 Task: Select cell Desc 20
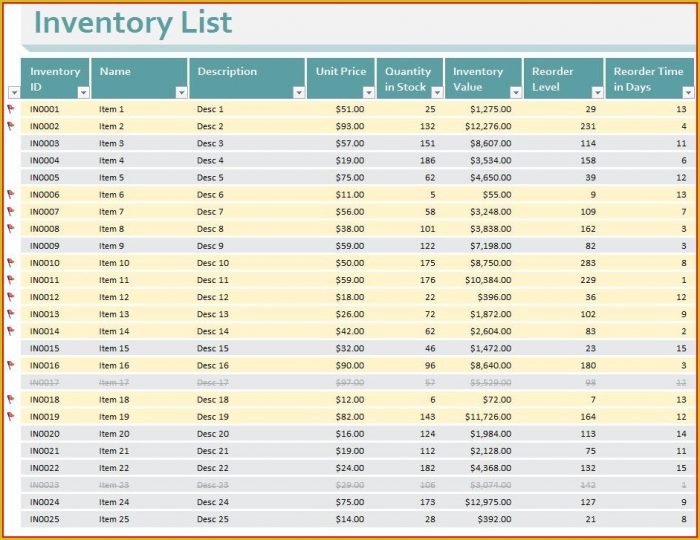tap(212, 434)
